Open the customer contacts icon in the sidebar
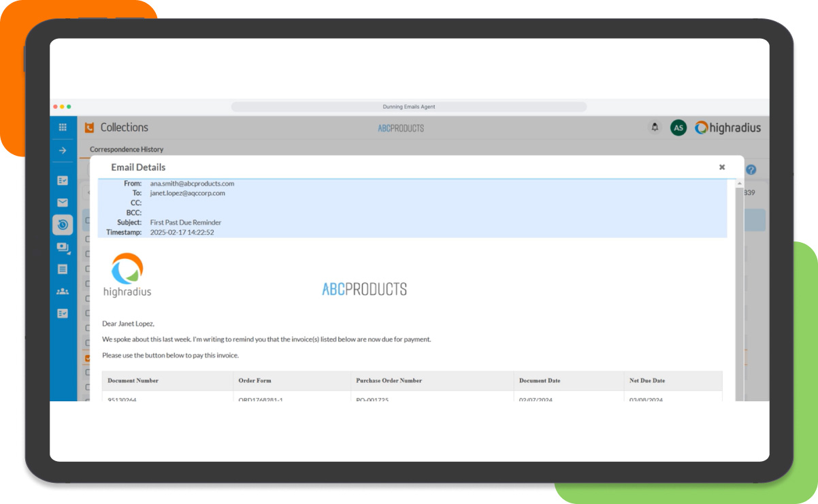 click(63, 291)
